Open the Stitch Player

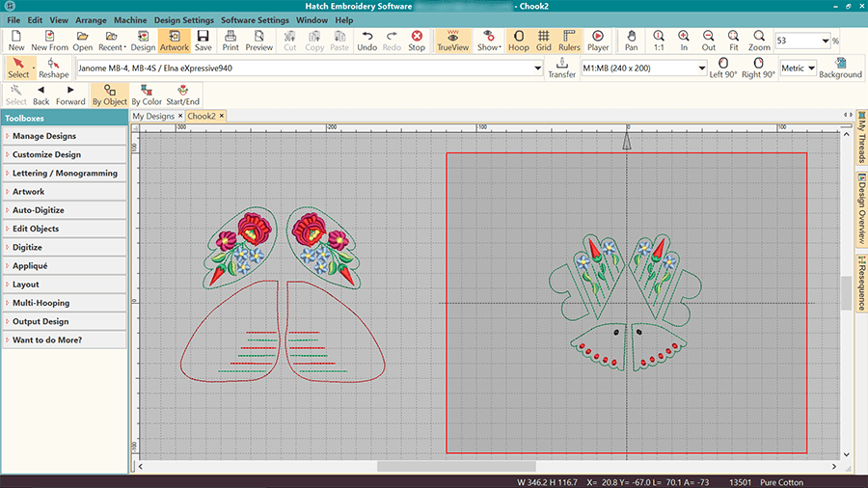point(598,40)
